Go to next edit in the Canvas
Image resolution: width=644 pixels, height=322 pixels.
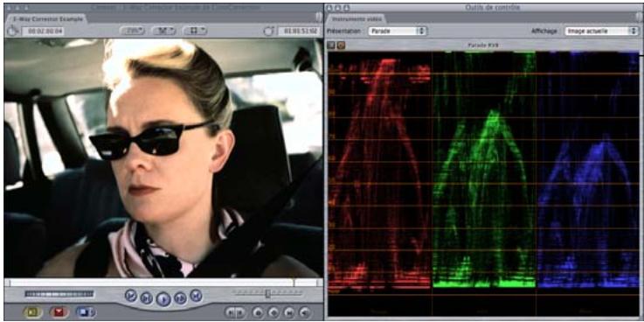(196, 295)
